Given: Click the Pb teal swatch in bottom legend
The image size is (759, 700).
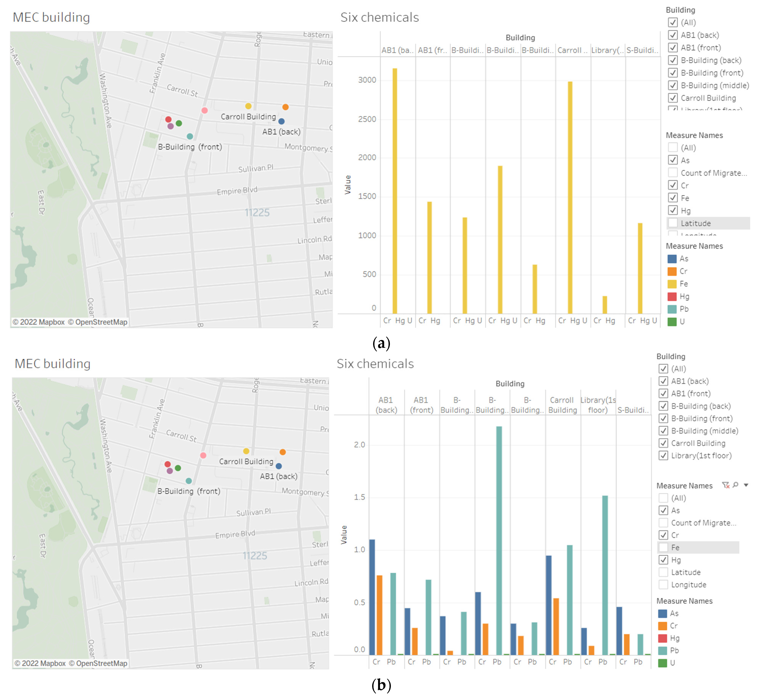Looking at the screenshot, I should tap(662, 650).
